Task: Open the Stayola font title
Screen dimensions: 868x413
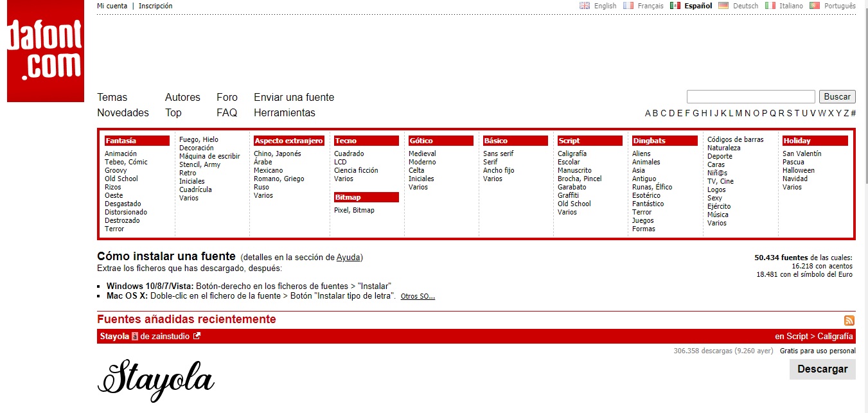Action: pos(114,336)
